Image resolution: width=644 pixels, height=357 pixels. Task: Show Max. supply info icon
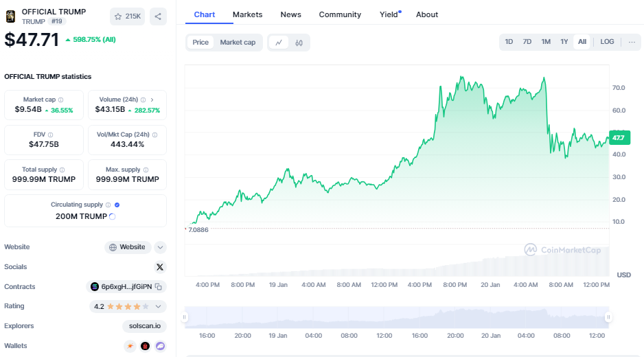(x=146, y=170)
